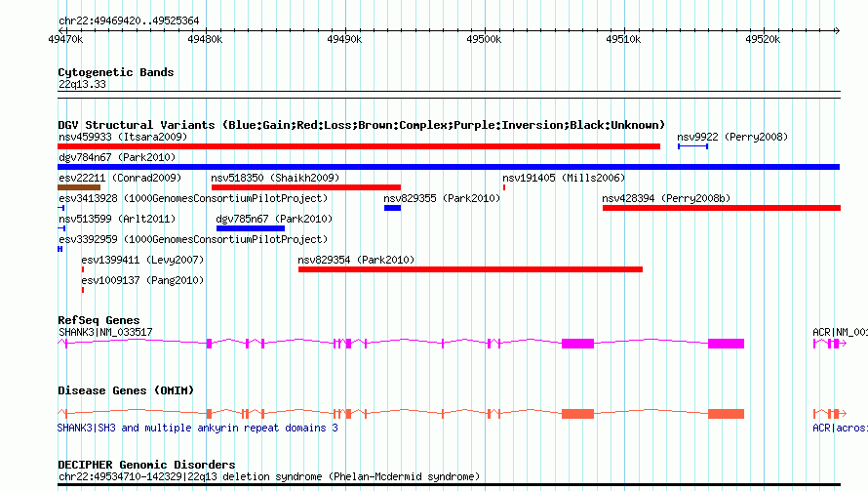Open the nsv829354 (Park2010) label
868x491 pixels.
[x=356, y=260]
